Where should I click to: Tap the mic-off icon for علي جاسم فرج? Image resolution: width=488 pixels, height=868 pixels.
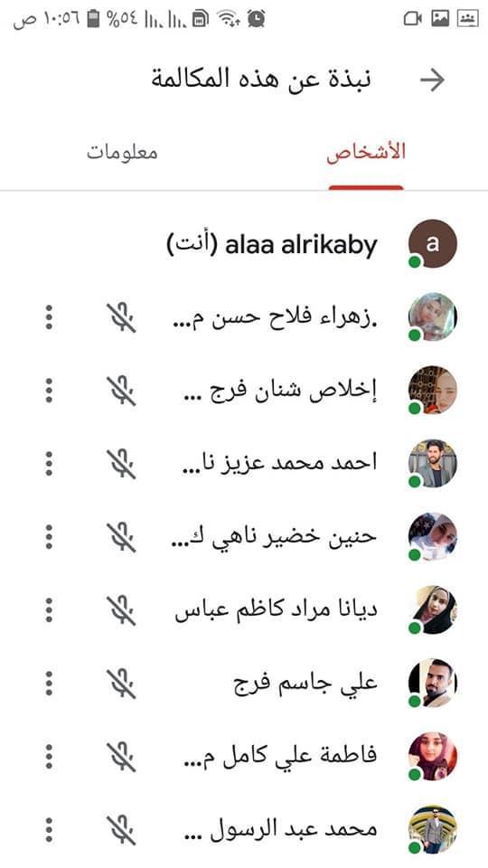click(121, 684)
